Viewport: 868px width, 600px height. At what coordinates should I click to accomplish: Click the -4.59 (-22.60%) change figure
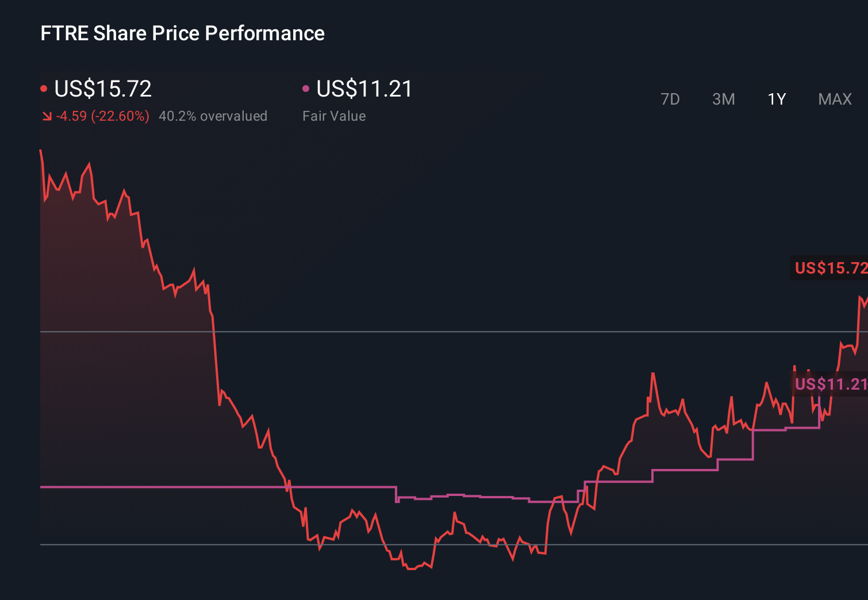pos(102,116)
